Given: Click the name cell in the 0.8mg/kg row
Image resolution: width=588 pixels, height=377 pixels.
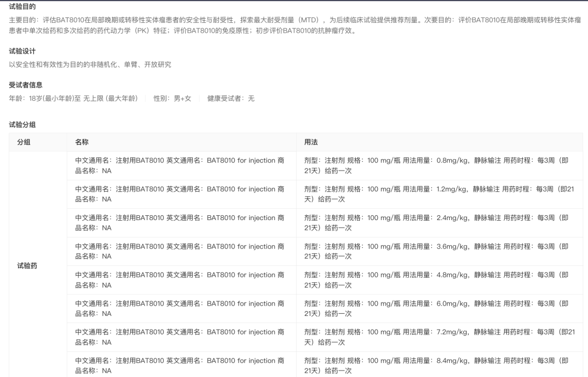Looking at the screenshot, I should pos(181,166).
